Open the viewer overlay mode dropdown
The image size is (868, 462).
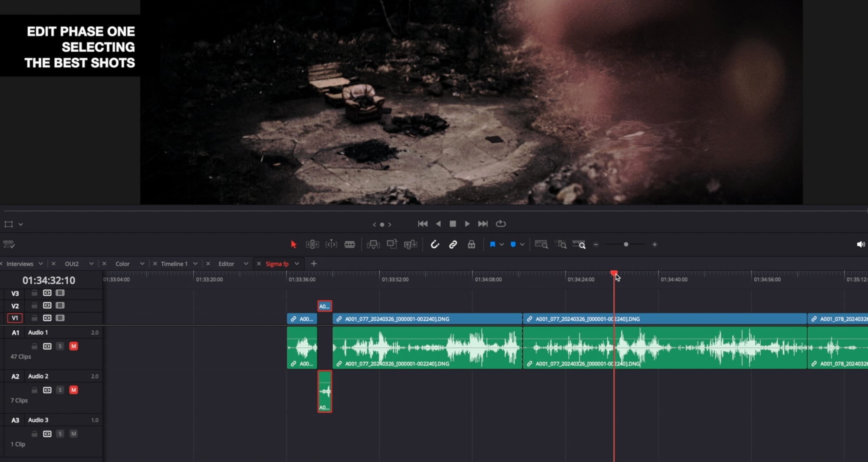(x=21, y=224)
